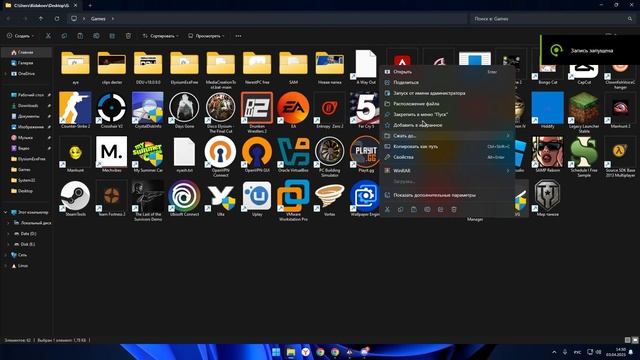Select the Crosshair V2 shortcut icon
The width and height of the screenshot is (640, 360).
click(111, 108)
